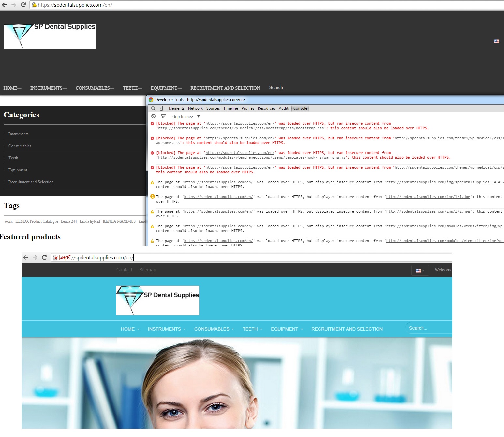The height and width of the screenshot is (437, 504).
Task: Click the red error icon beside the warning.js message
Action: [152, 153]
